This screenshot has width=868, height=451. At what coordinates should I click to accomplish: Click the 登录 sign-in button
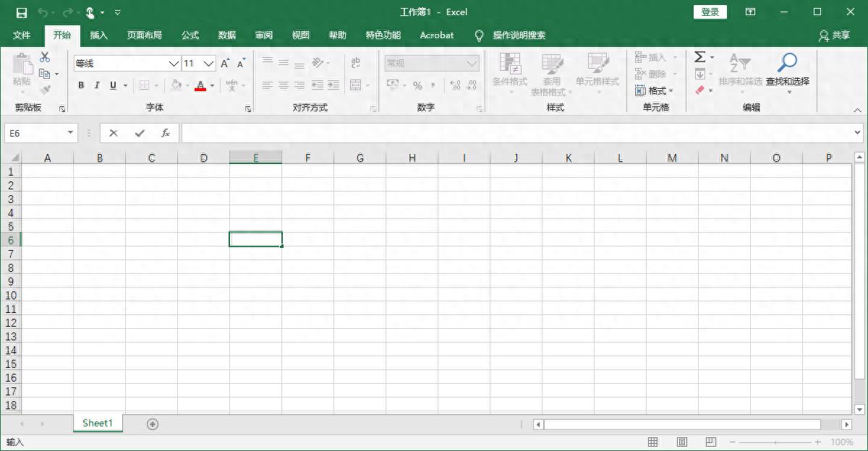tap(710, 12)
